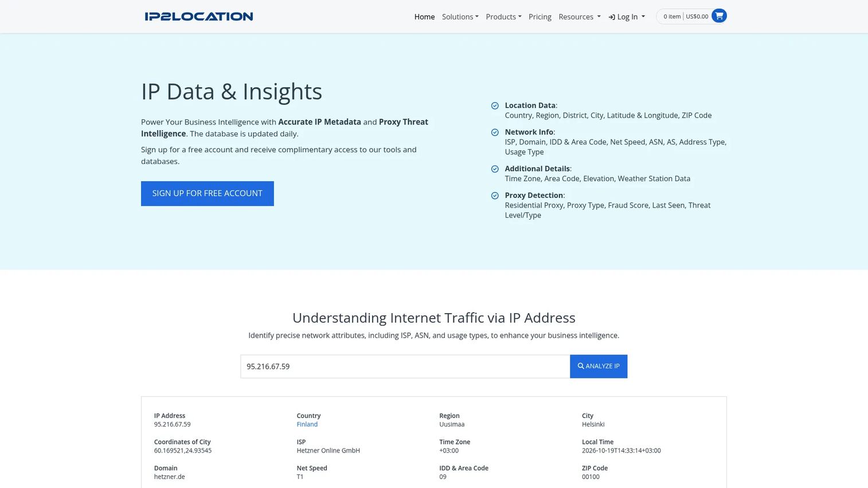Click the Time Zone value +03:00
Image resolution: width=868 pixels, height=488 pixels.
449,451
